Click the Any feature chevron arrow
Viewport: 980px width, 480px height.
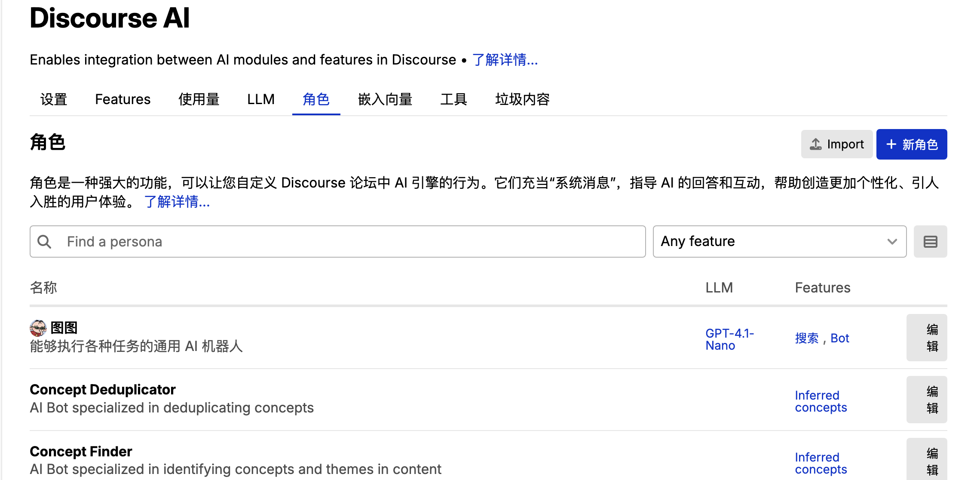892,242
